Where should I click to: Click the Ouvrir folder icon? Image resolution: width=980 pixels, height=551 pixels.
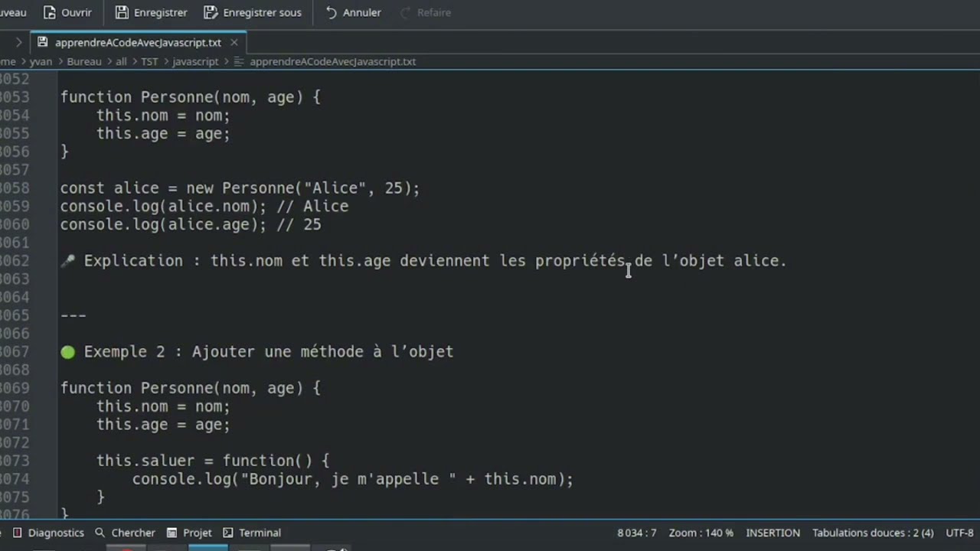point(50,12)
